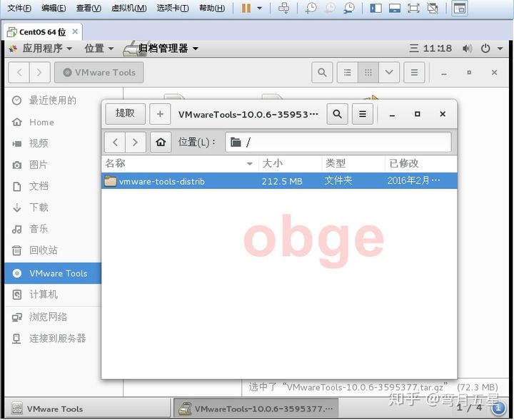This screenshot has width=514, height=420.
Task: Click the 位置(L) path input field
Action: [x=338, y=143]
